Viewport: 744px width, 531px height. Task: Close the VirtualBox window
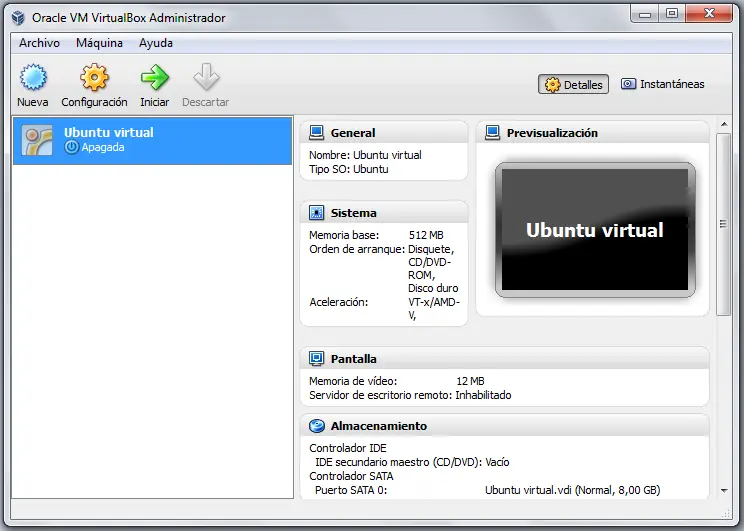click(x=709, y=14)
